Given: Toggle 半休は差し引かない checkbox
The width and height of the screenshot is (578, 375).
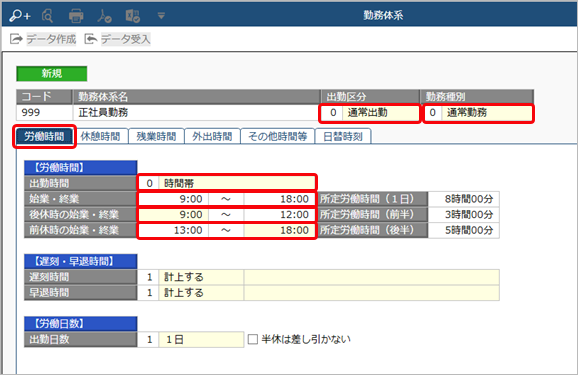Looking at the screenshot, I should (x=253, y=339).
